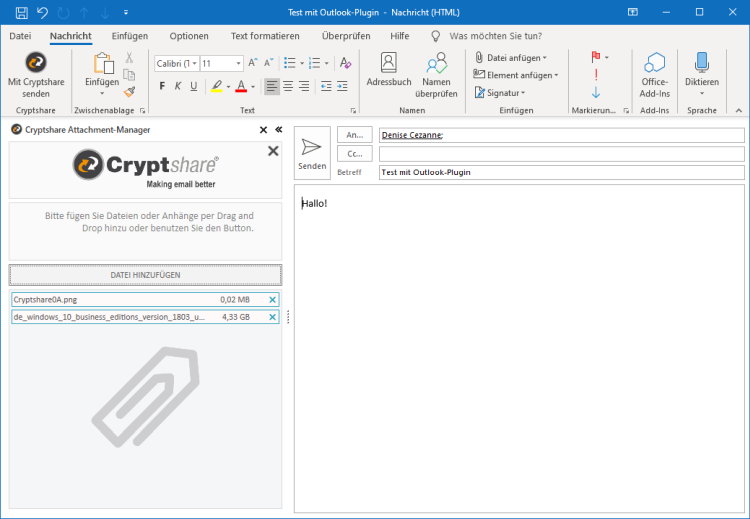Open the Text formatieren tab
750x519 pixels.
(x=265, y=36)
